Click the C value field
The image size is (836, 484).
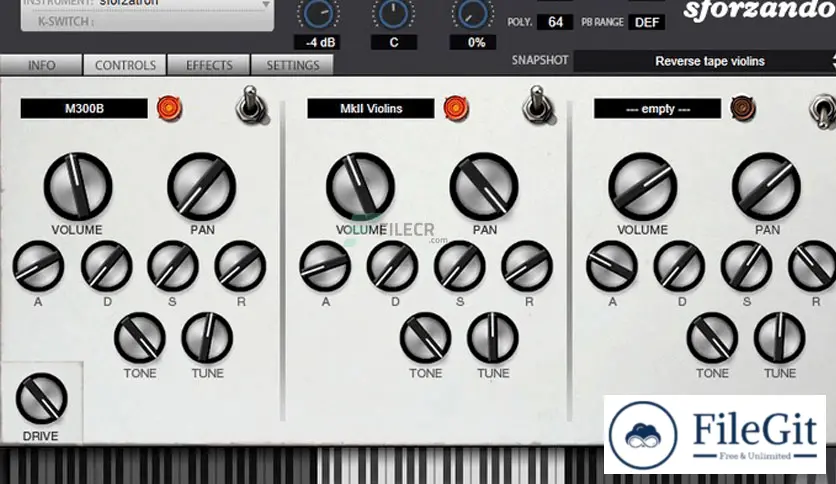pos(394,42)
